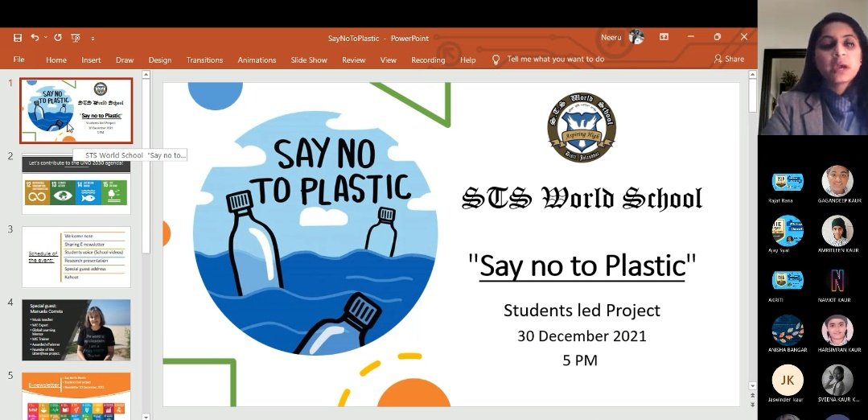Viewport: 868px width, 420px height.
Task: Click the Share button label
Action: [734, 60]
